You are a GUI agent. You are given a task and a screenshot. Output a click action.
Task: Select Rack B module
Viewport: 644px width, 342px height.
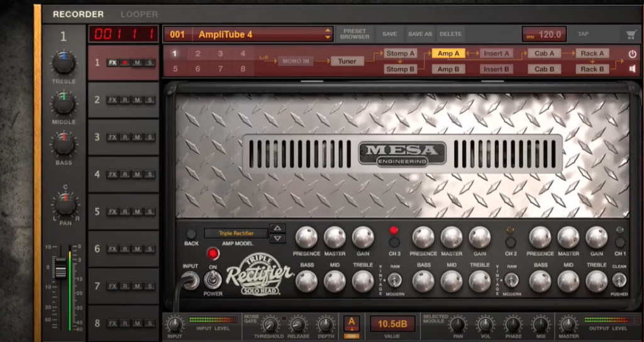click(592, 69)
